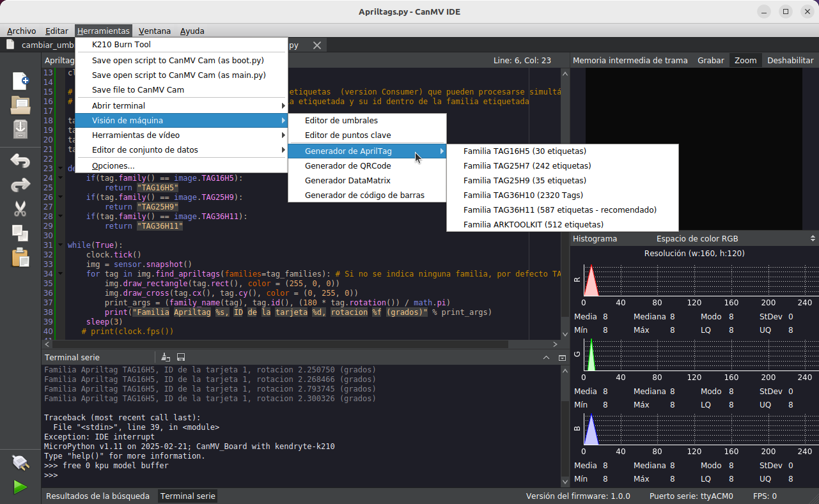Open the Generador de código de barras
The width and height of the screenshot is (819, 504).
point(367,195)
